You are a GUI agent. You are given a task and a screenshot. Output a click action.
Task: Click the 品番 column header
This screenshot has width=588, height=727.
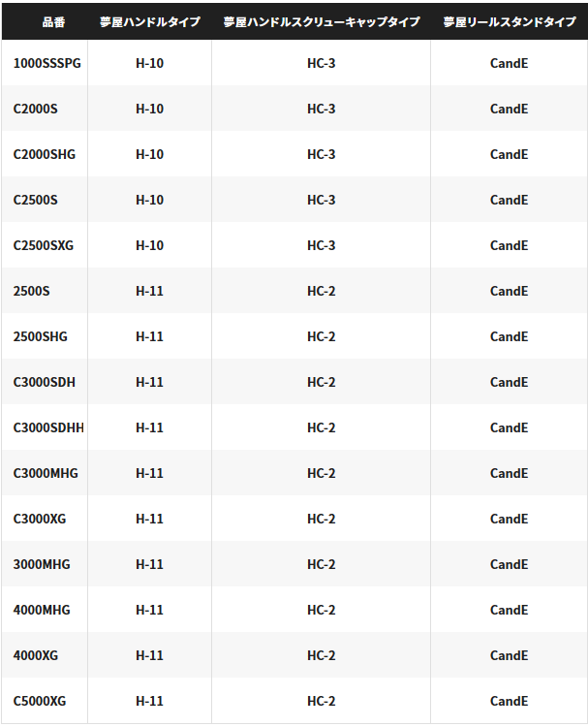[53, 21]
